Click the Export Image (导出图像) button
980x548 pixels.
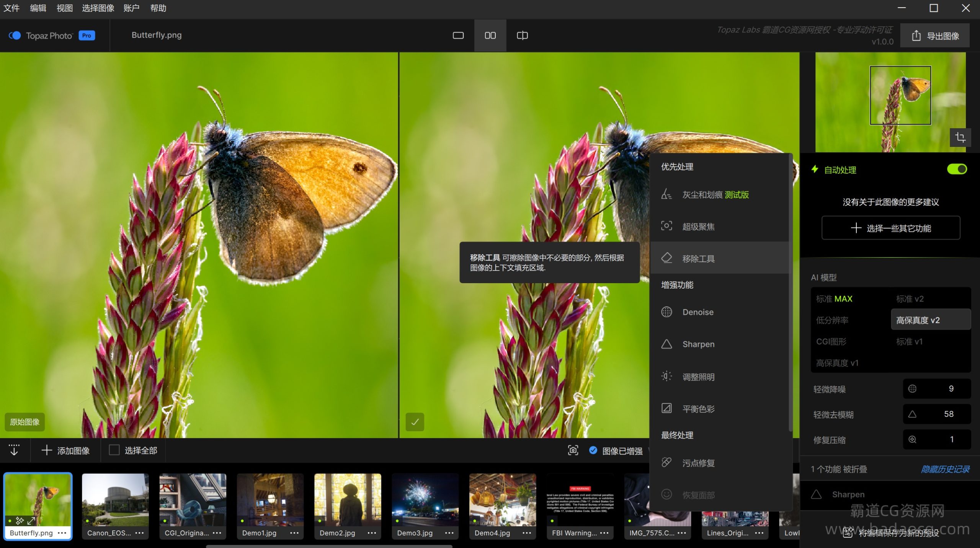coord(934,36)
